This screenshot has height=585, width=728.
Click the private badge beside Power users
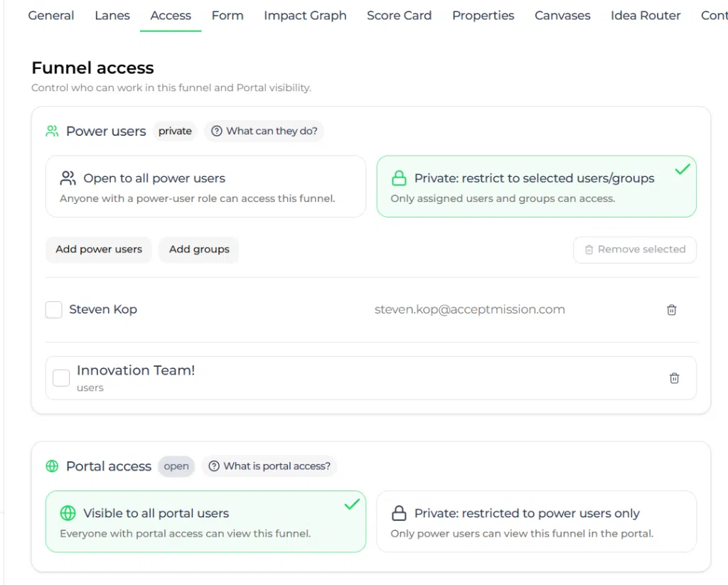point(175,131)
